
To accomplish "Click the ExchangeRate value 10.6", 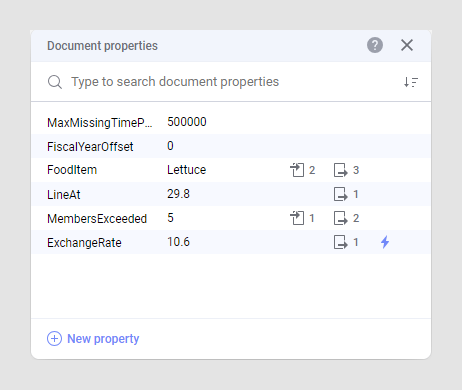I will click(x=178, y=242).
